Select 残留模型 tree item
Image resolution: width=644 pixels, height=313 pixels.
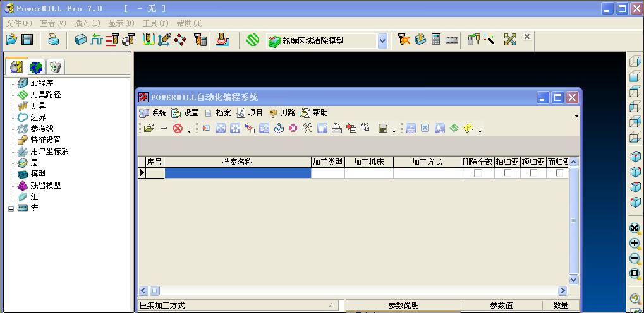(46, 186)
